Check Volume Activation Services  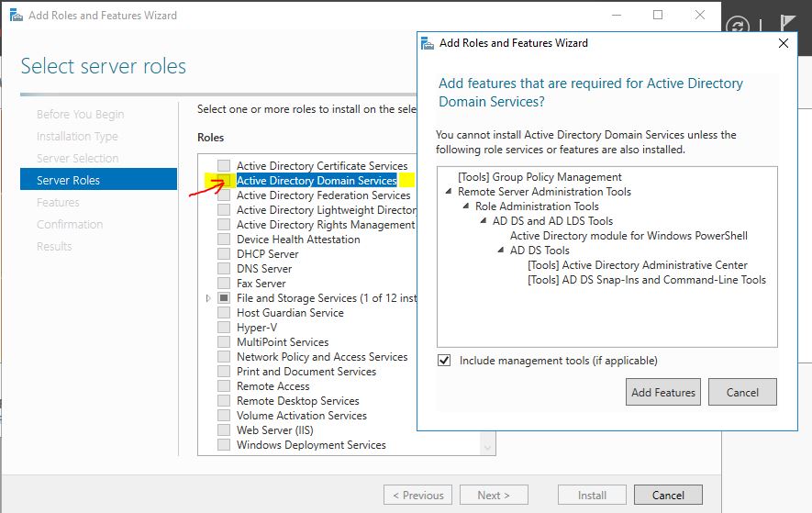[x=224, y=416]
